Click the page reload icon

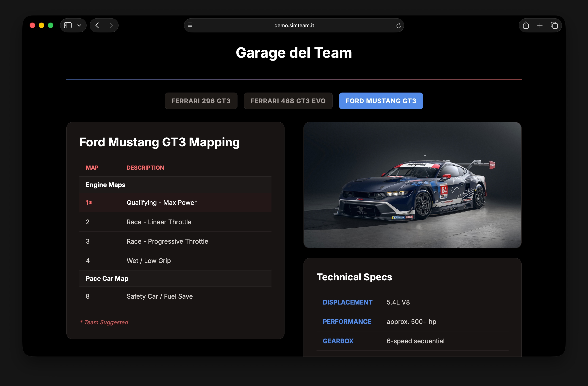[x=398, y=25]
